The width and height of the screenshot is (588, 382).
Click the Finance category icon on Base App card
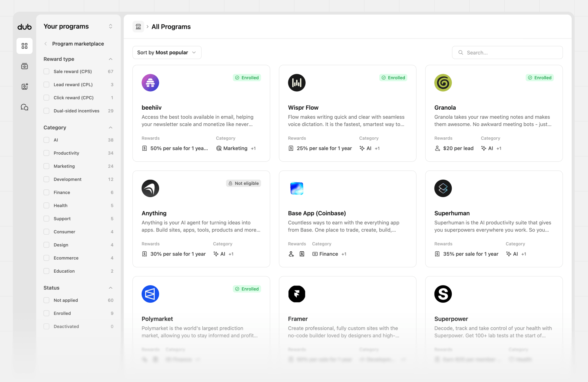tap(315, 254)
